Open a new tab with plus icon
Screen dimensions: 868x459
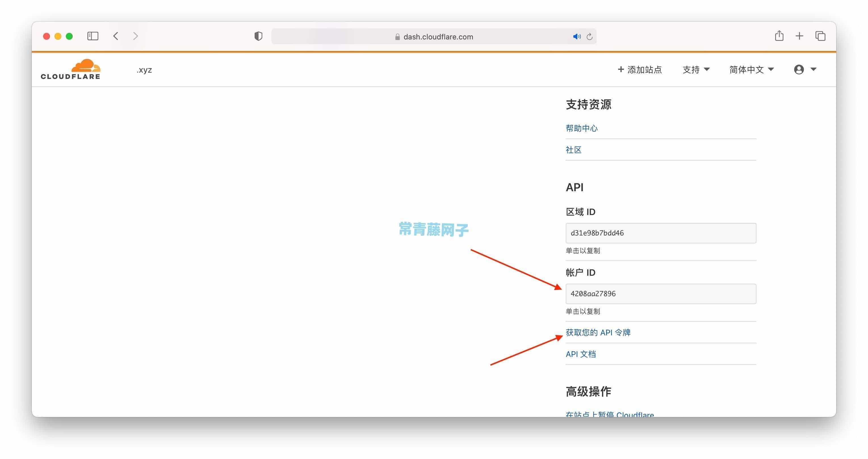pos(799,36)
